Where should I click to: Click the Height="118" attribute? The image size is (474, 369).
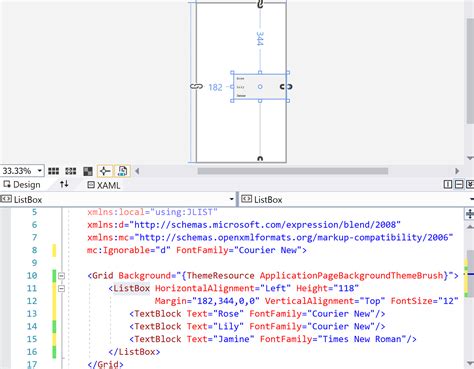tap(327, 288)
